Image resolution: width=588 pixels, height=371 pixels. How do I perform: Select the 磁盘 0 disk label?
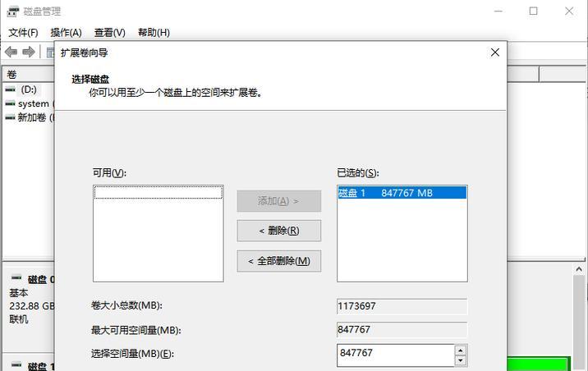(41, 280)
